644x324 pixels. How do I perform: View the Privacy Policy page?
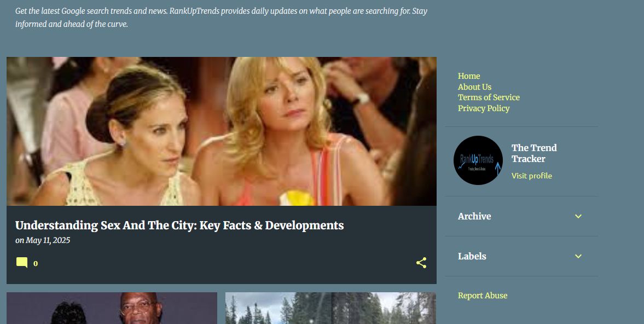(x=484, y=108)
